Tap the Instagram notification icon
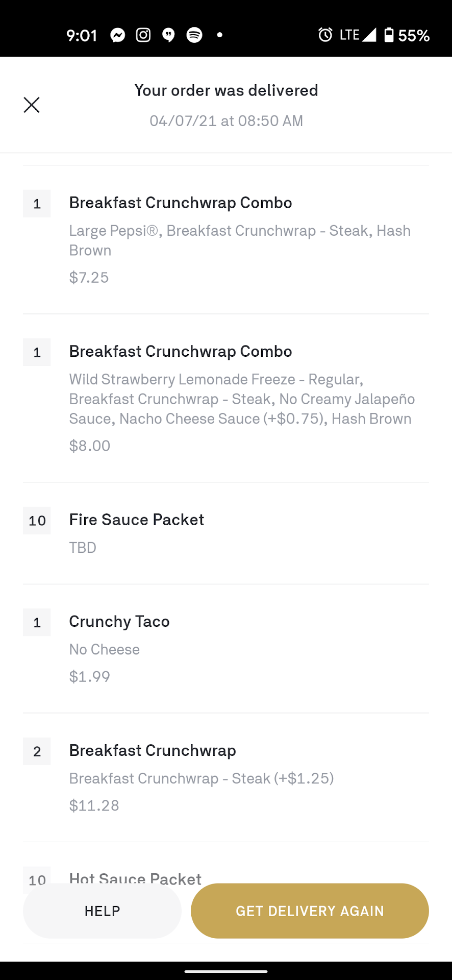Screen dimensions: 452x980 click(x=143, y=35)
